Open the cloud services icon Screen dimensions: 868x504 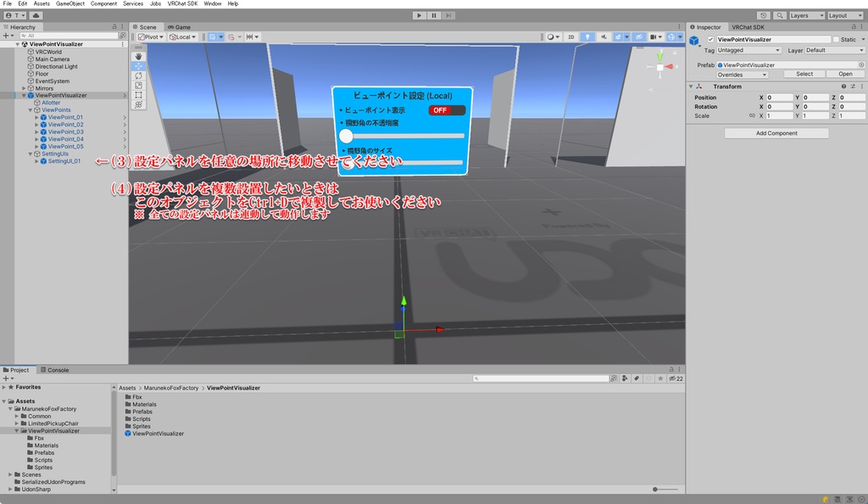pyautogui.click(x=36, y=15)
